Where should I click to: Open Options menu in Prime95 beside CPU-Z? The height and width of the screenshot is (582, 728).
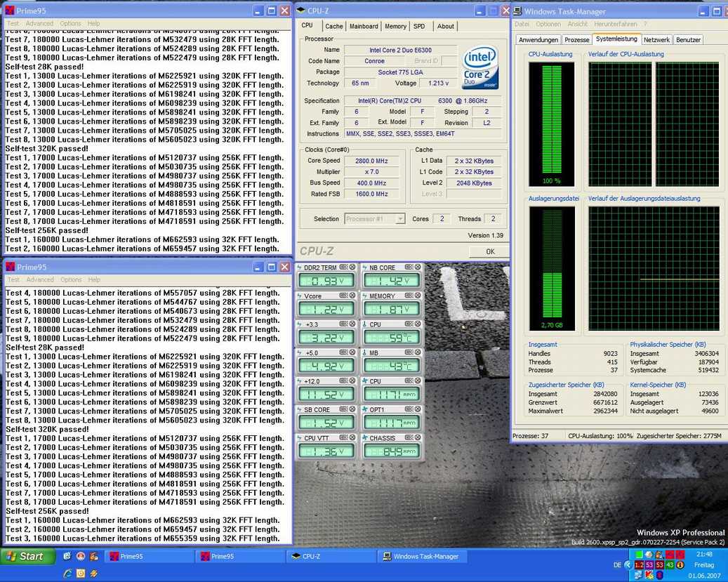(70, 23)
